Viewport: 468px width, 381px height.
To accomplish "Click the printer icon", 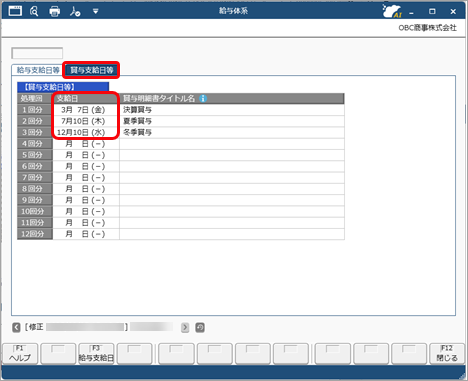I will click(x=55, y=11).
